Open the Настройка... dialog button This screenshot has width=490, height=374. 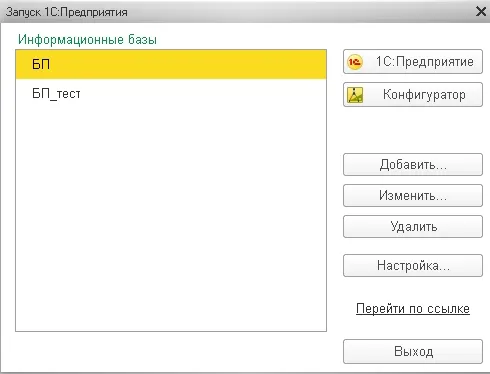pyautogui.click(x=413, y=266)
